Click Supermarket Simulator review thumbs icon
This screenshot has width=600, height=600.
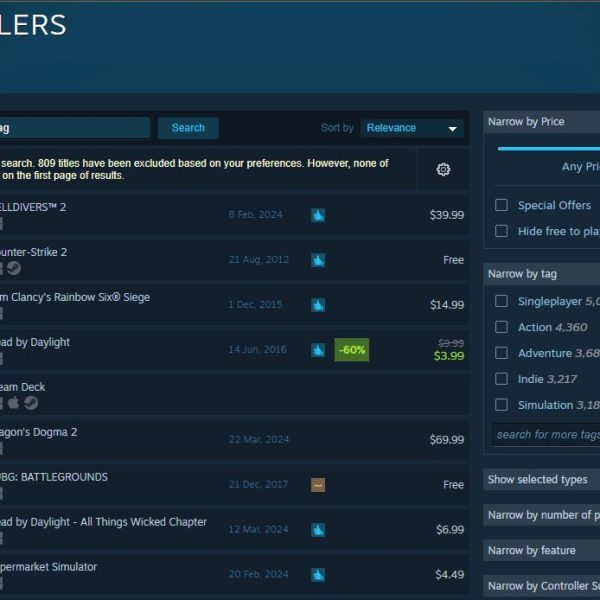(318, 575)
